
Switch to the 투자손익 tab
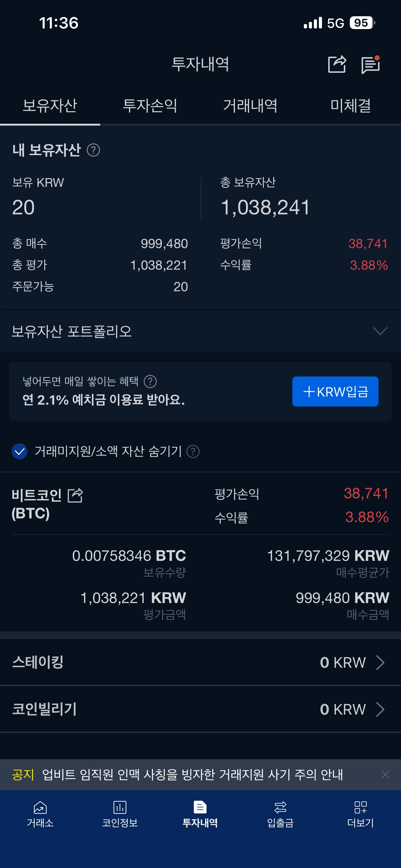pos(150,106)
